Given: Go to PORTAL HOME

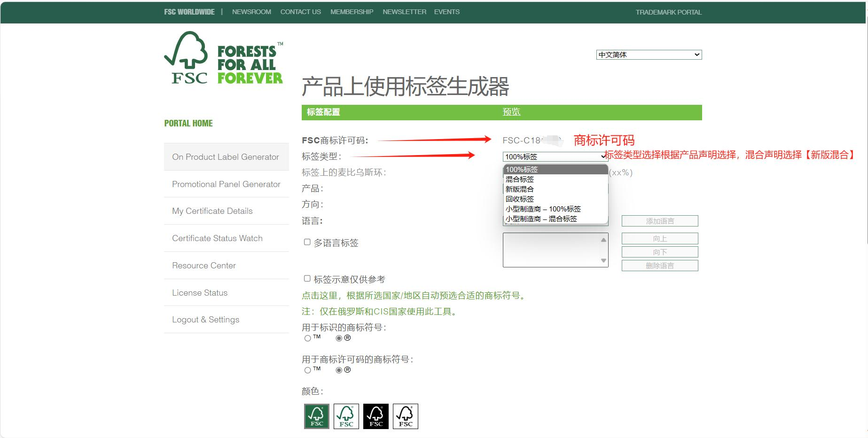Looking at the screenshot, I should [188, 123].
